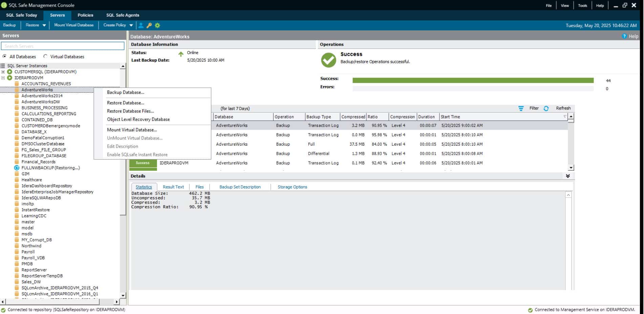The width and height of the screenshot is (644, 314).
Task: Open the SQL Safe Agents tab
Action: click(123, 15)
